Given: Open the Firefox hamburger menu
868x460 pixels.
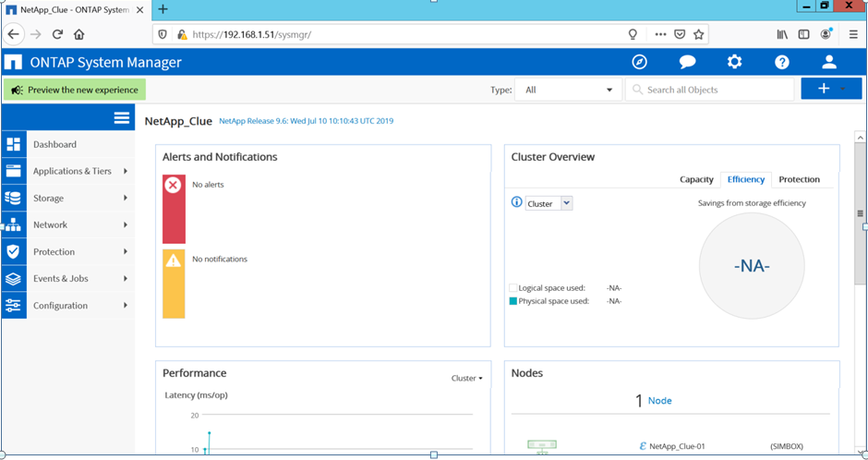Looking at the screenshot, I should click(x=853, y=34).
